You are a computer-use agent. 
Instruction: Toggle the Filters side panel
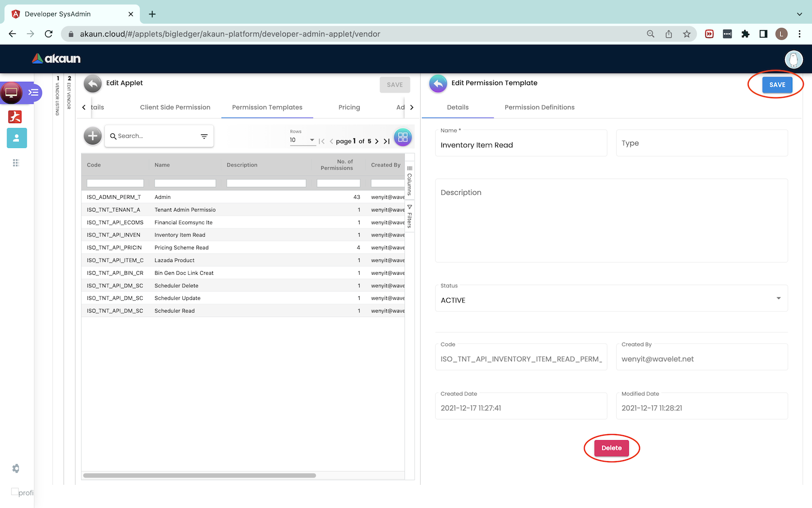pyautogui.click(x=410, y=216)
